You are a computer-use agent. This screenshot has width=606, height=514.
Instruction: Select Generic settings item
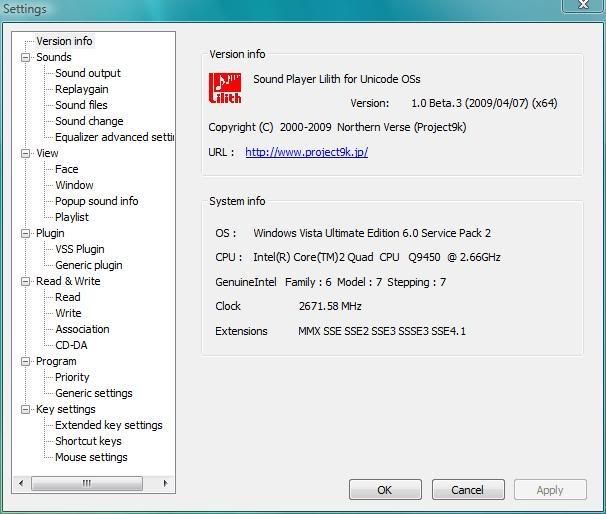coord(94,393)
